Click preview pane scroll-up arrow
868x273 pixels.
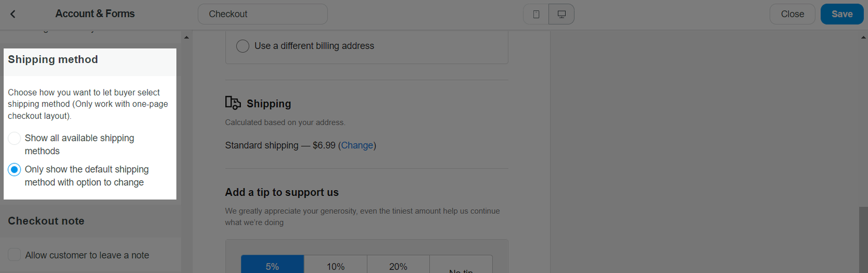coord(863,37)
